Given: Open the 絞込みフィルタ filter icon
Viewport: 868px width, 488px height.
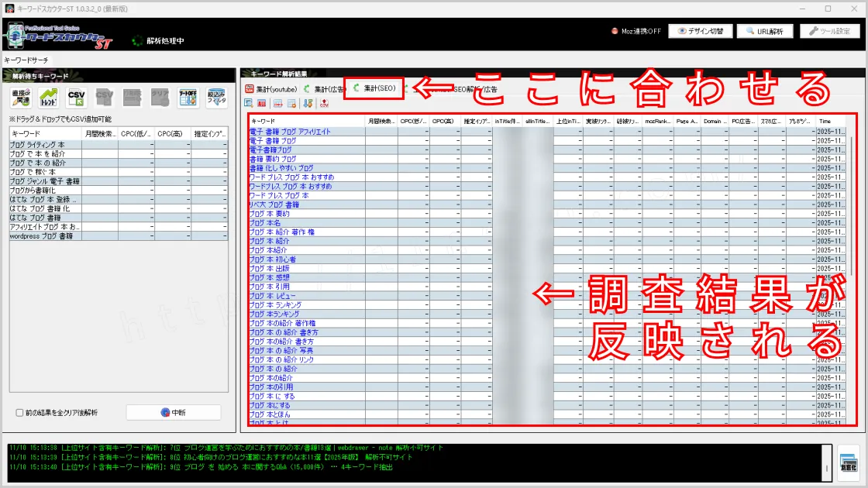Looking at the screenshot, I should [215, 98].
